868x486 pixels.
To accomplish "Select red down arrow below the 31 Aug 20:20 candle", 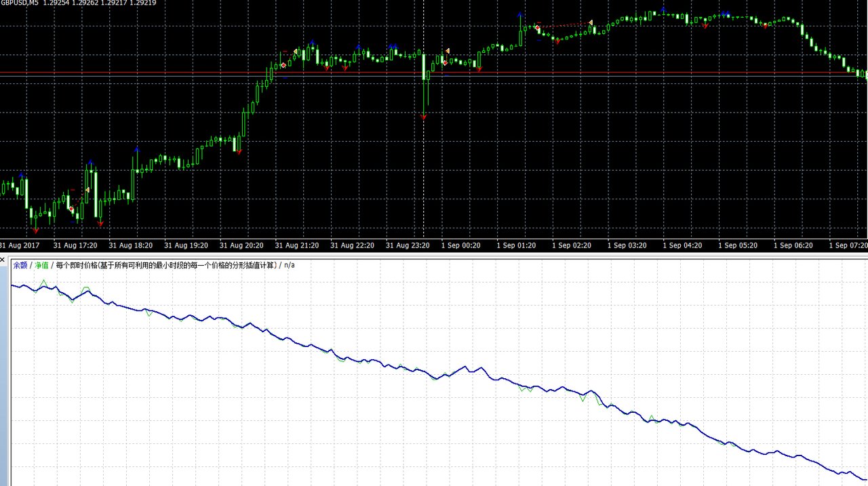I will pyautogui.click(x=239, y=150).
